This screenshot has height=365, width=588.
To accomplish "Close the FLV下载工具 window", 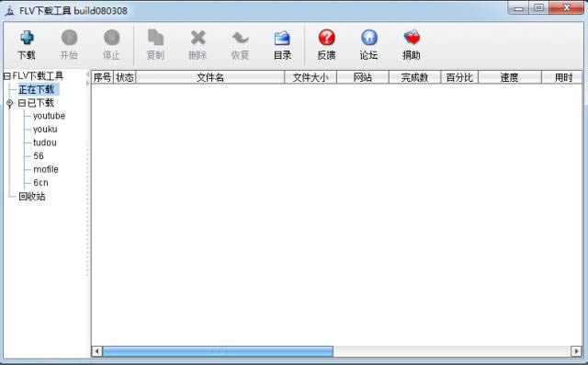I will pos(566,7).
